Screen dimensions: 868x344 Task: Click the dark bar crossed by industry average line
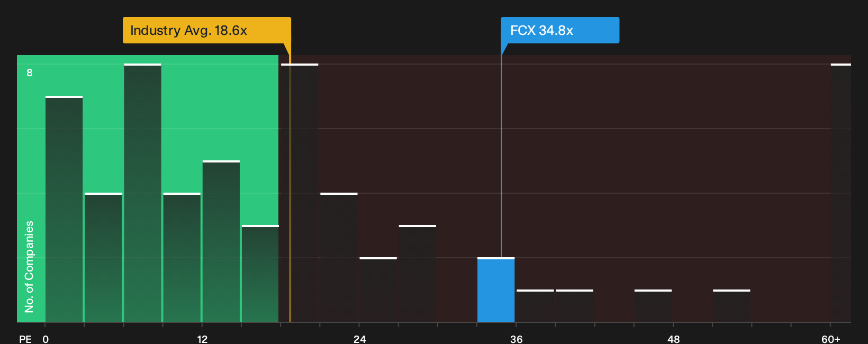click(300, 193)
